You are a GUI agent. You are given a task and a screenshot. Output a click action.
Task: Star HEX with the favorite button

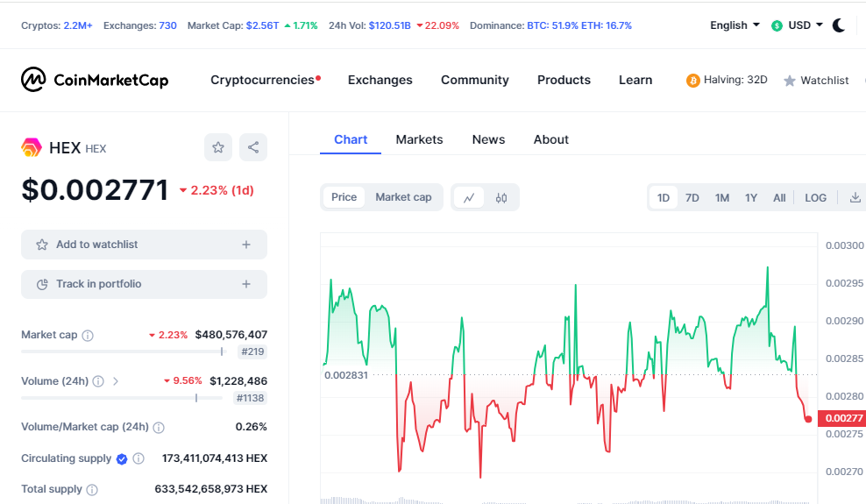(x=218, y=147)
